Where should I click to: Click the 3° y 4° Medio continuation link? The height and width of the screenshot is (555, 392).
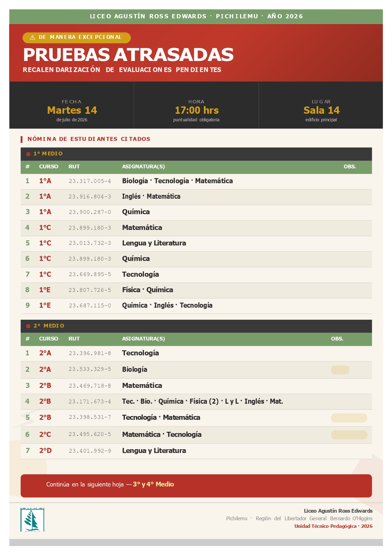153,484
